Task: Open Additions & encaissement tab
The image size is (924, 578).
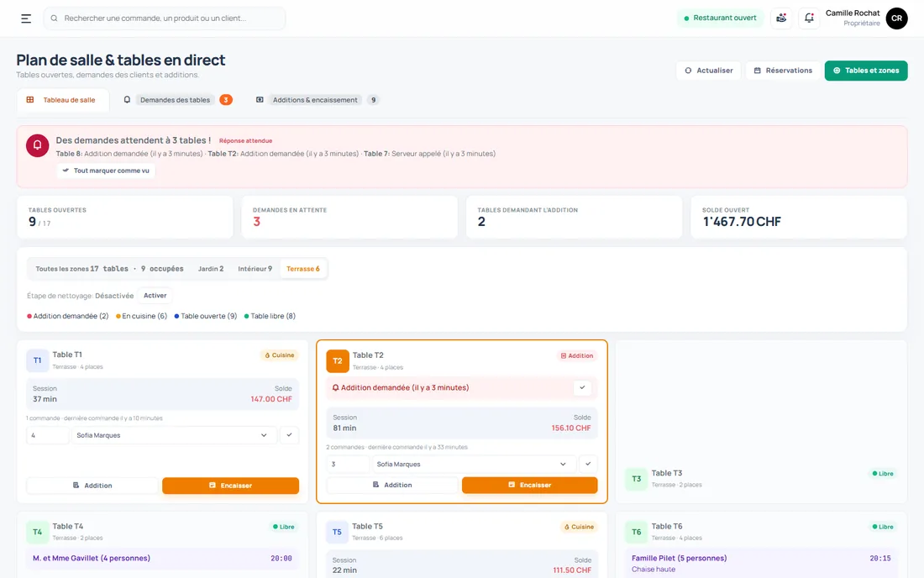Action: [x=317, y=100]
